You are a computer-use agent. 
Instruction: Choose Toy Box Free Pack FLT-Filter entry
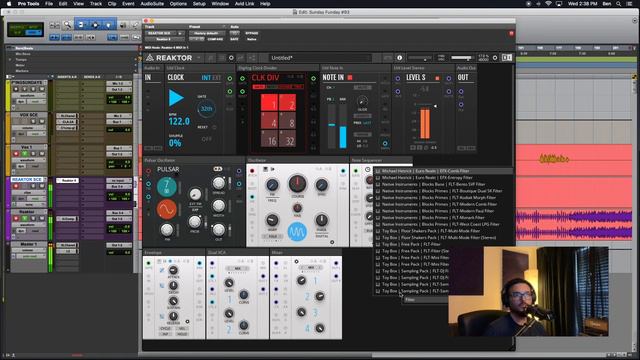411,244
